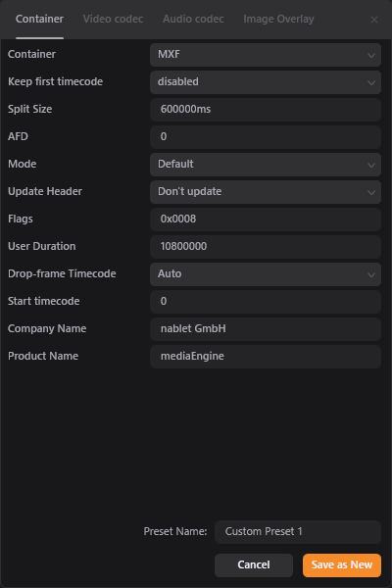Image resolution: width=392 pixels, height=588 pixels.
Task: Switch to the Audio codec tab
Action: pyautogui.click(x=193, y=20)
